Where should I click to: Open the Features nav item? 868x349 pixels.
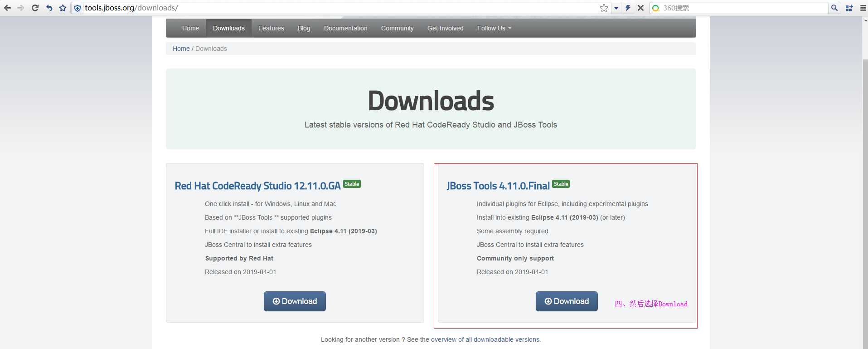click(x=271, y=28)
